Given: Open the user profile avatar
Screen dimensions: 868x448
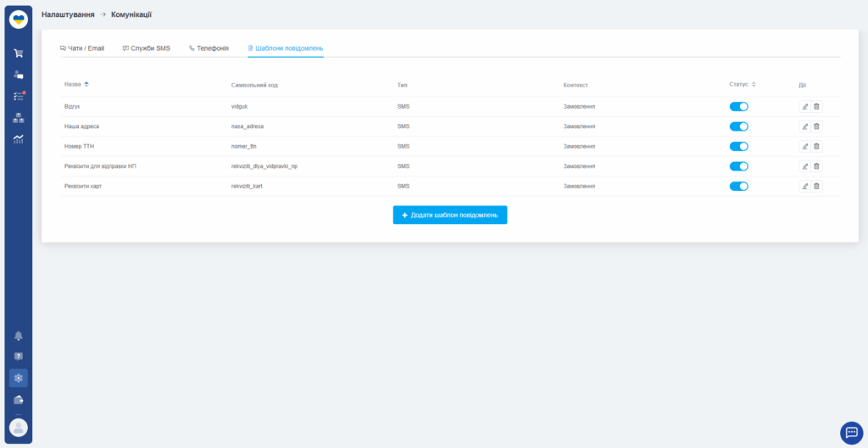Looking at the screenshot, I should click(x=19, y=428).
